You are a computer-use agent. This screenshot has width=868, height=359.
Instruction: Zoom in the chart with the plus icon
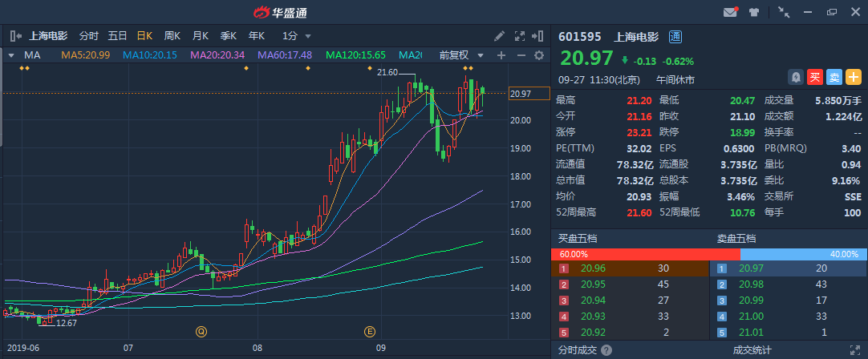(x=501, y=55)
